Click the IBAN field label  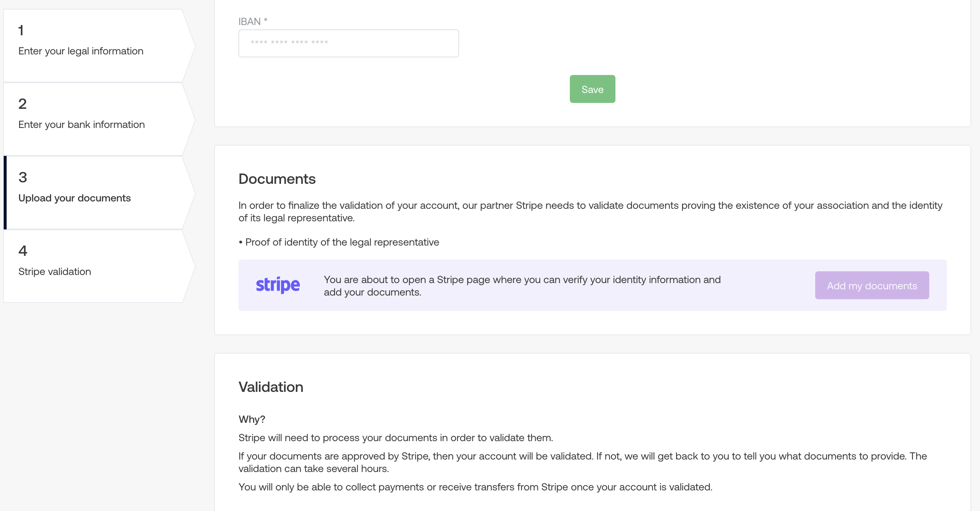(x=253, y=22)
